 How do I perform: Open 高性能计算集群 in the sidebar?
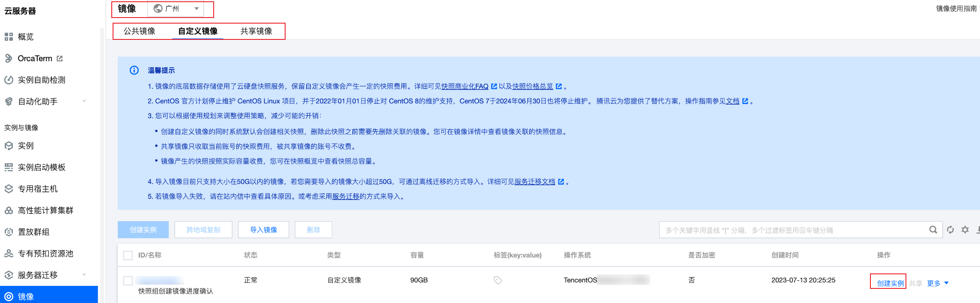[45, 210]
